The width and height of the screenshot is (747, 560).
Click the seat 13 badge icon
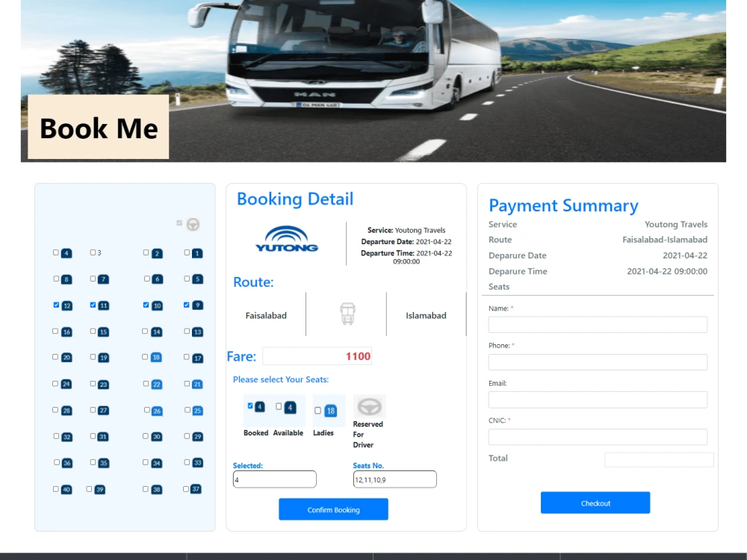pyautogui.click(x=198, y=332)
